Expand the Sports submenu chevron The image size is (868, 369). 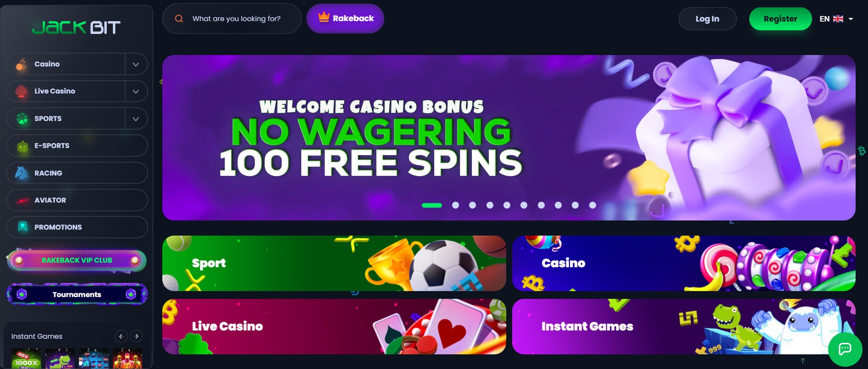coord(136,119)
